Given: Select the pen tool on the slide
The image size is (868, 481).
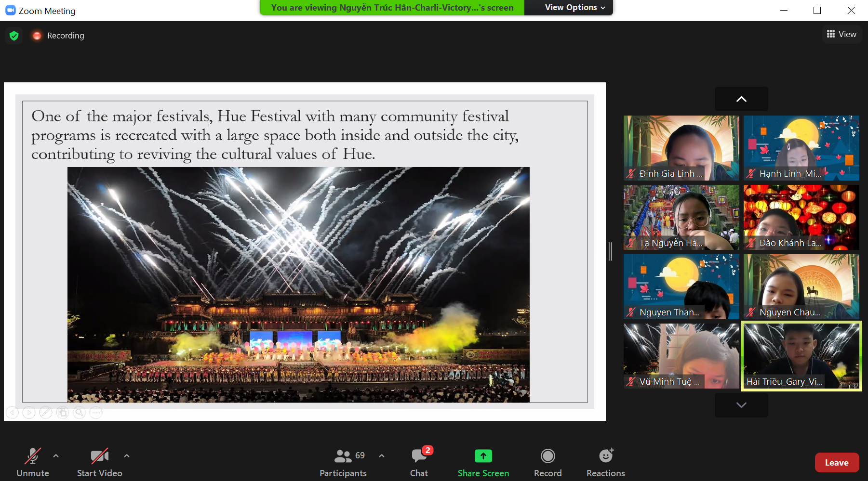Looking at the screenshot, I should coord(46,413).
